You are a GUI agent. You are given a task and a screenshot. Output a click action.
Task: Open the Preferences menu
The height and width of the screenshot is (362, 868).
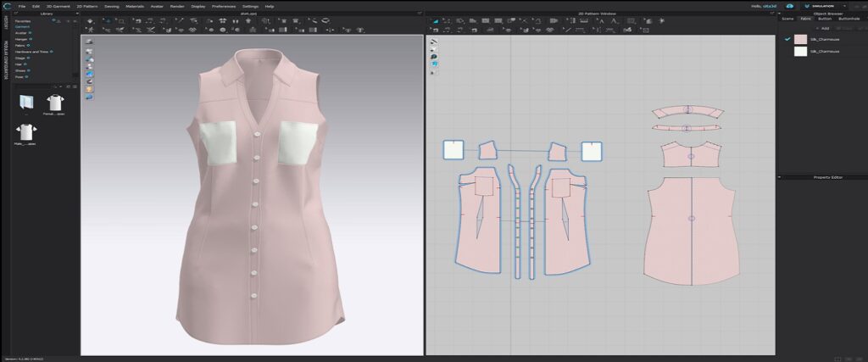pyautogui.click(x=224, y=6)
